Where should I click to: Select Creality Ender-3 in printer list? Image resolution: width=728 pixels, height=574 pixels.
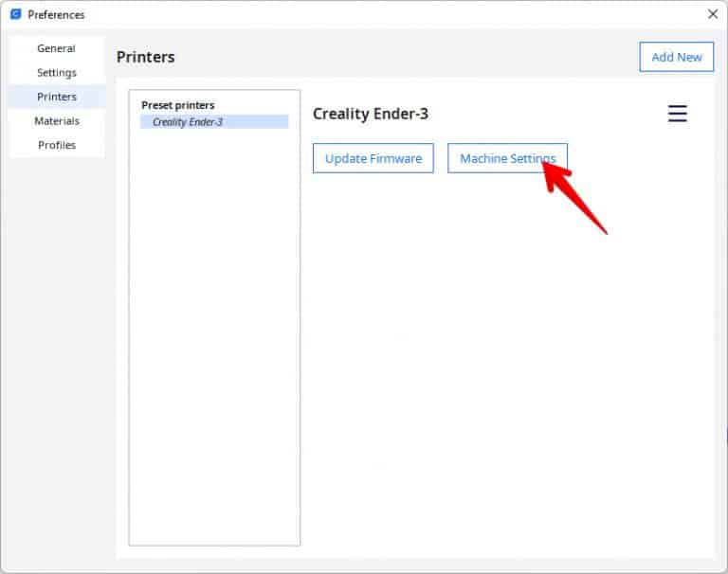(x=214, y=122)
